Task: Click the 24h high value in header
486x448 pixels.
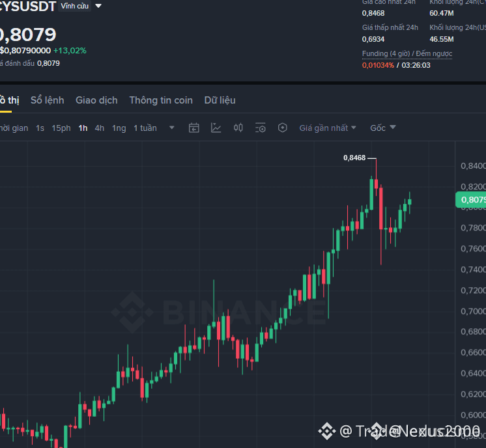Action: pos(373,13)
